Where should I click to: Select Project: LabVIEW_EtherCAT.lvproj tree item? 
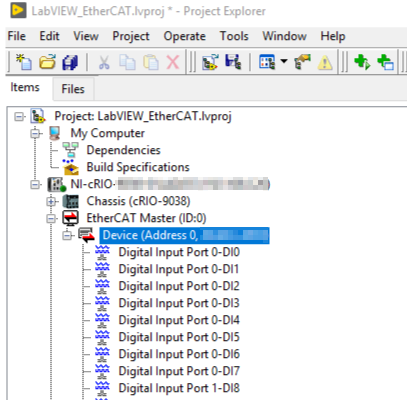143,116
